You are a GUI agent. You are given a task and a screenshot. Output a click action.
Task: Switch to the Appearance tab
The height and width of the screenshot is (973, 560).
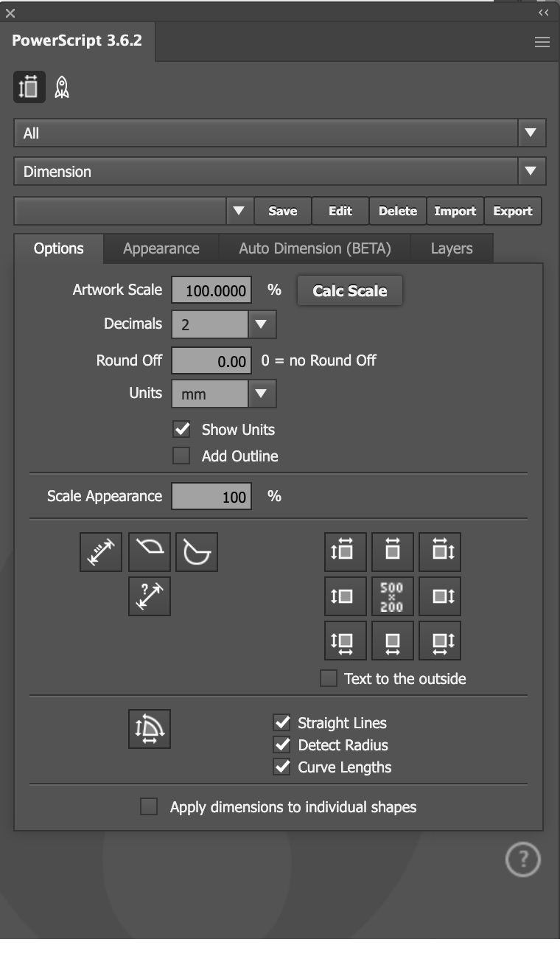pyautogui.click(x=161, y=248)
